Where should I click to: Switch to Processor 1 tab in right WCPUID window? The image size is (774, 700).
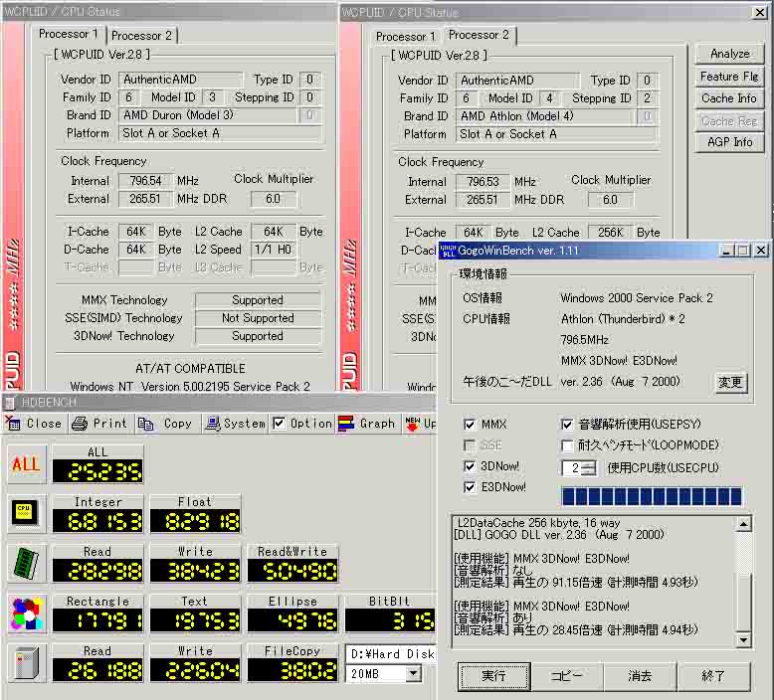tap(405, 37)
